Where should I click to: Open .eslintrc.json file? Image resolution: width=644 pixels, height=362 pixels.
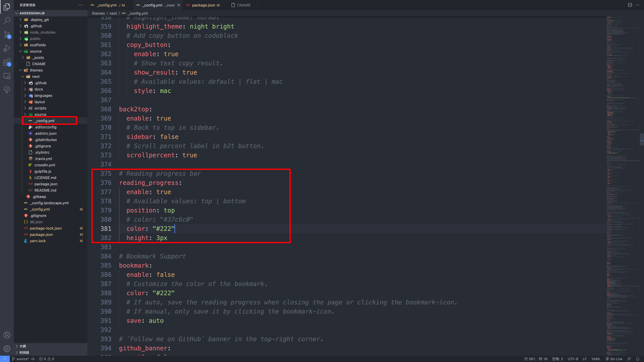50,133
